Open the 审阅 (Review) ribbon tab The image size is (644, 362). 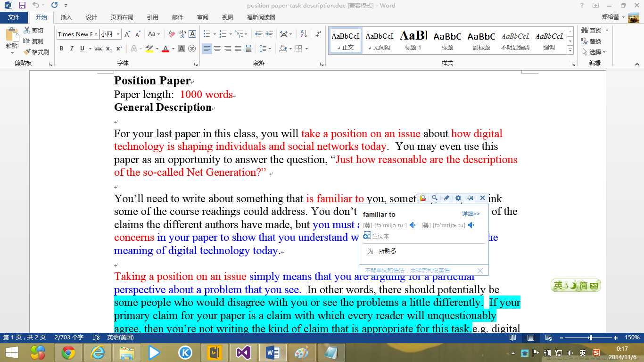203,17
